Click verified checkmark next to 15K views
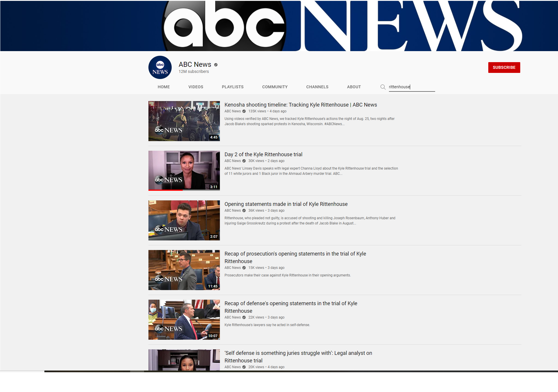 [x=244, y=268]
